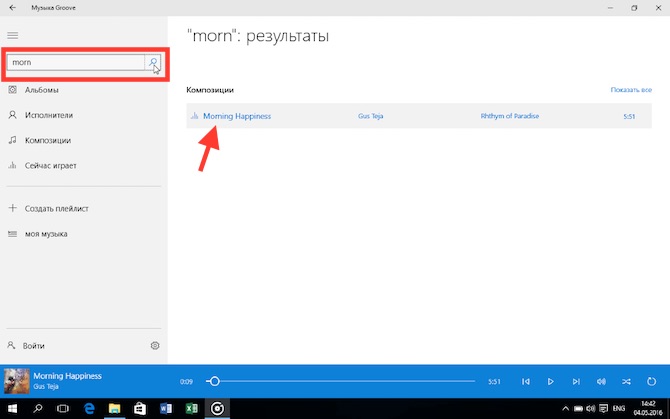Click the playback progress slider handle
Screen dimensions: 670x419
pos(215,381)
